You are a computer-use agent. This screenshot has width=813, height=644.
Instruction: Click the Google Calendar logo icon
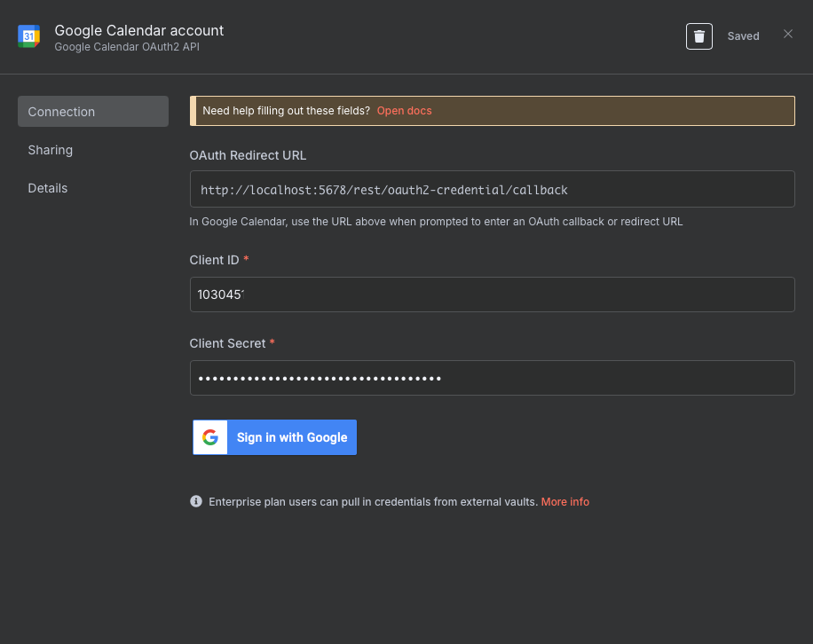[29, 36]
